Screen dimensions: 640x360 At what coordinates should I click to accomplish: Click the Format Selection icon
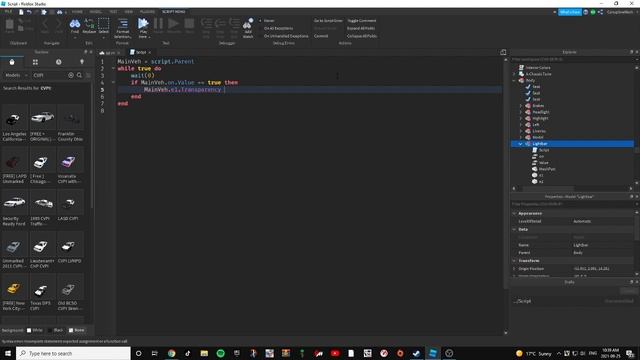[x=123, y=24]
